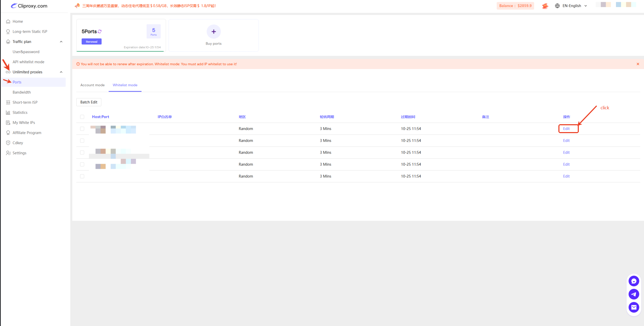644x326 pixels.
Task: Toggle the select-all header checkbox
Action: pos(82,117)
